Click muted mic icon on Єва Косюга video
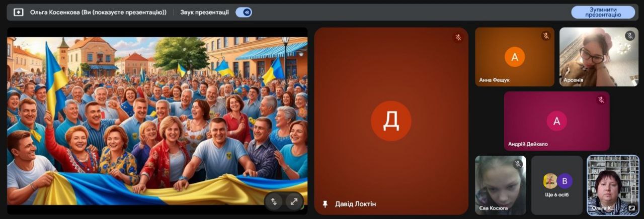644x219 pixels. (x=518, y=164)
